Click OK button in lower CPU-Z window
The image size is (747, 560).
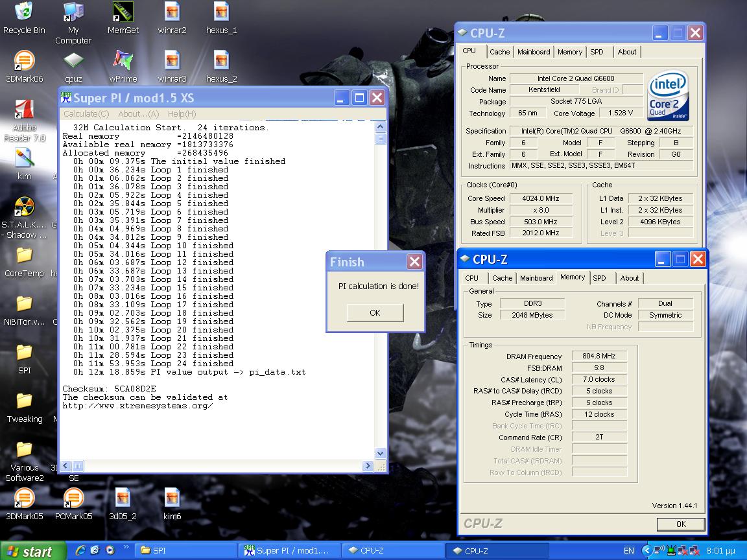pos(681,524)
